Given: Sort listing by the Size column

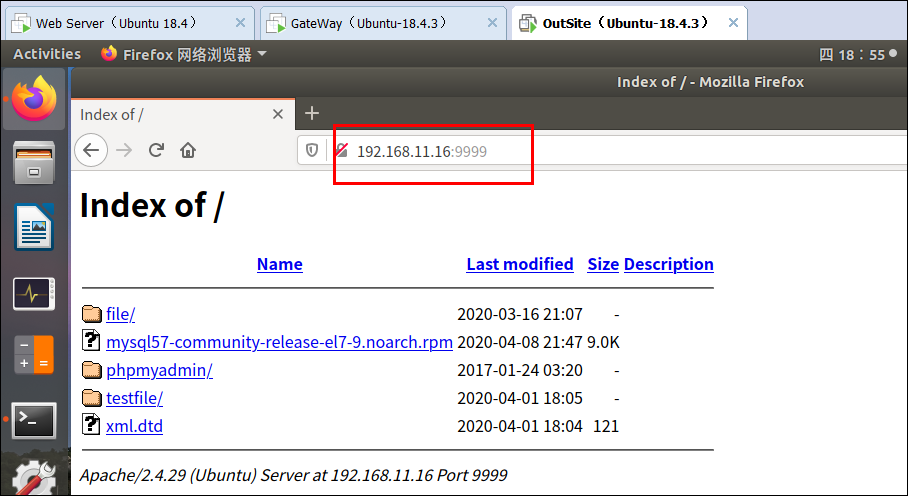Looking at the screenshot, I should point(603,264).
